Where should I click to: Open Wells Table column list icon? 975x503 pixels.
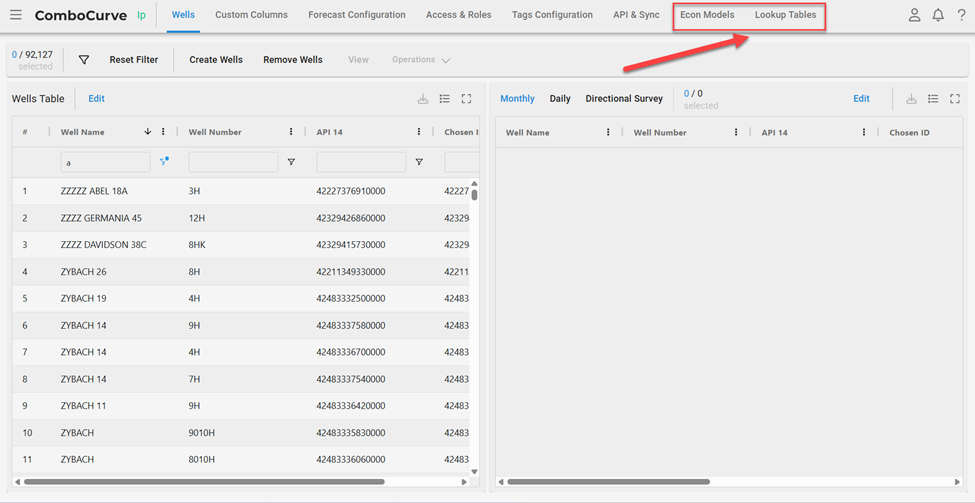pyautogui.click(x=445, y=99)
